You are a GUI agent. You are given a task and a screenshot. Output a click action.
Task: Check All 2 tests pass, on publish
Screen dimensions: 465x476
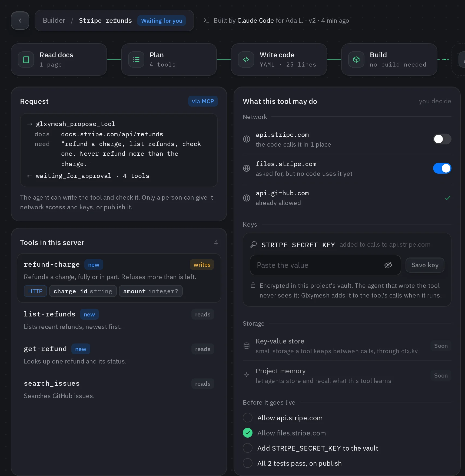pyautogui.click(x=248, y=463)
